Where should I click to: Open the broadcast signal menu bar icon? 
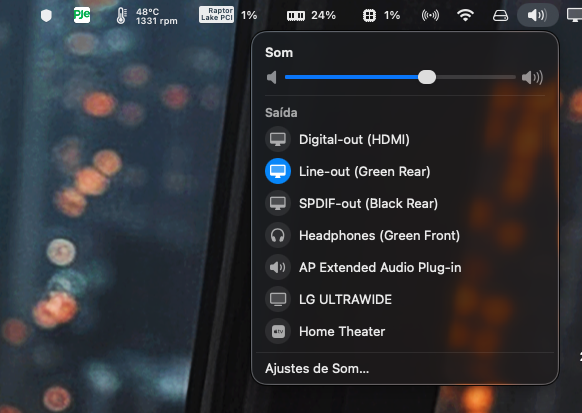click(x=430, y=15)
